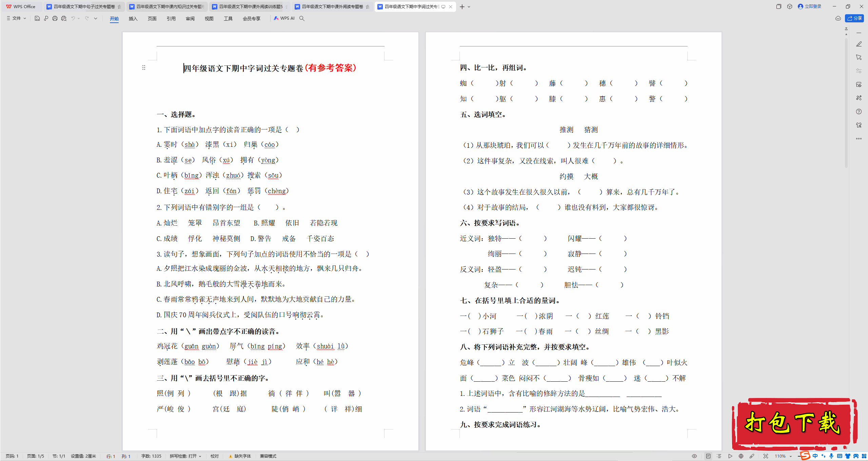Expand quick access toolbar customize chevron

[96, 18]
